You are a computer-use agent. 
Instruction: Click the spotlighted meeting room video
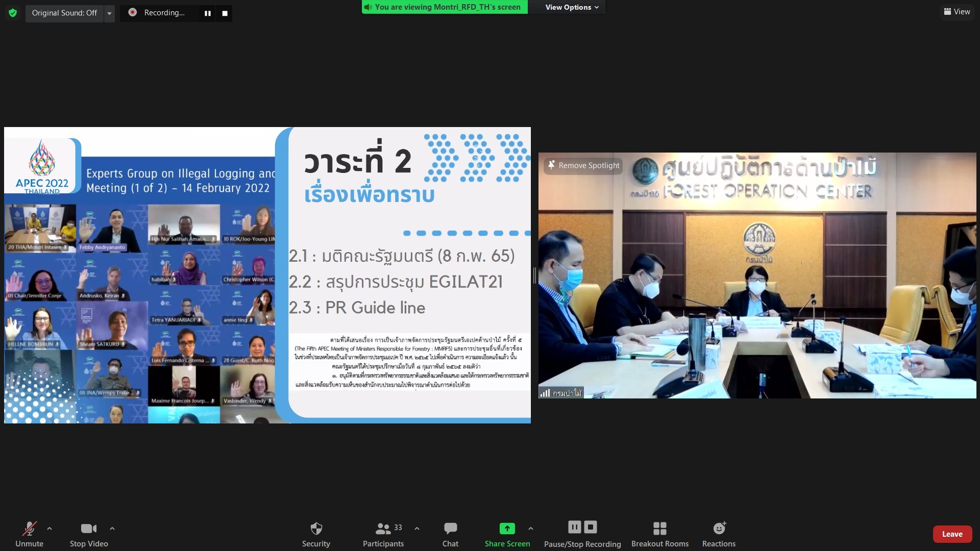(757, 275)
